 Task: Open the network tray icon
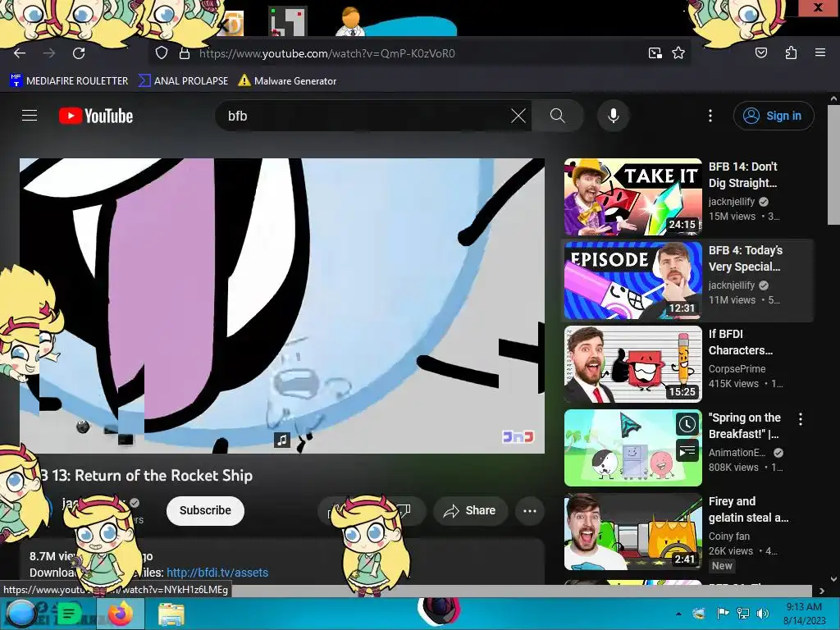tap(743, 614)
